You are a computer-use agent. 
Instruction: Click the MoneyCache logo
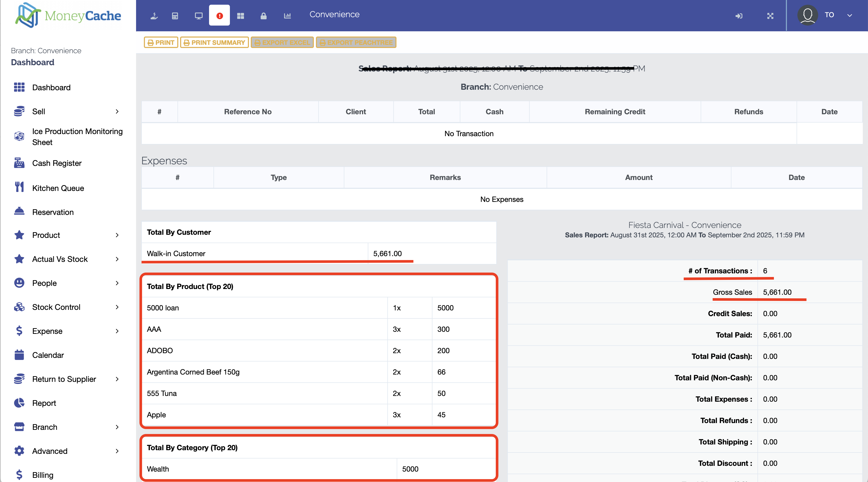[x=68, y=15]
